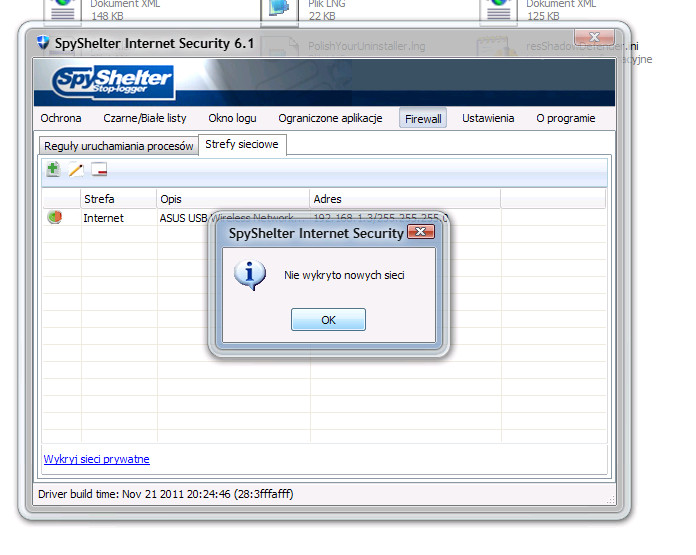Close the message dialog with red X
Image resolution: width=696 pixels, height=555 pixels.
[x=420, y=232]
